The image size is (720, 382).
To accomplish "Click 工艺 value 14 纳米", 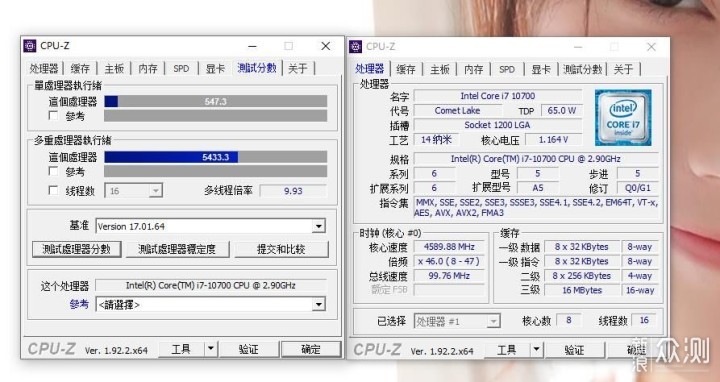I will pos(436,139).
